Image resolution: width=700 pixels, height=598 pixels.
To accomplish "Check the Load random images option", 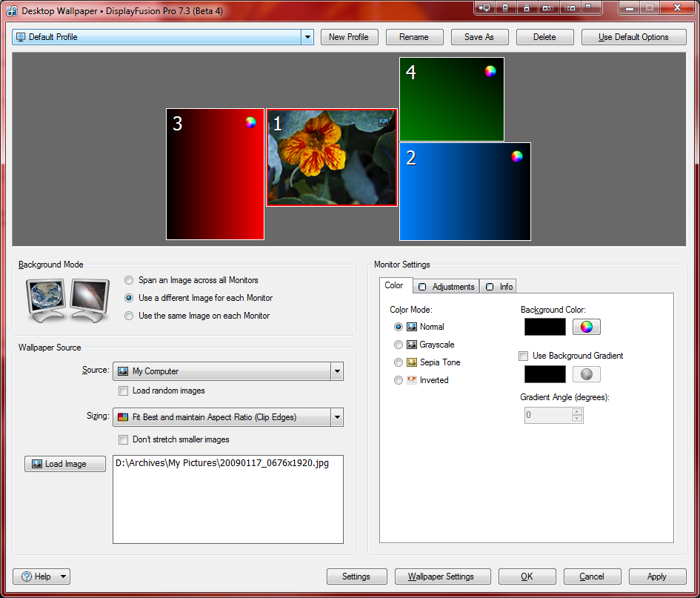I will pos(124,391).
